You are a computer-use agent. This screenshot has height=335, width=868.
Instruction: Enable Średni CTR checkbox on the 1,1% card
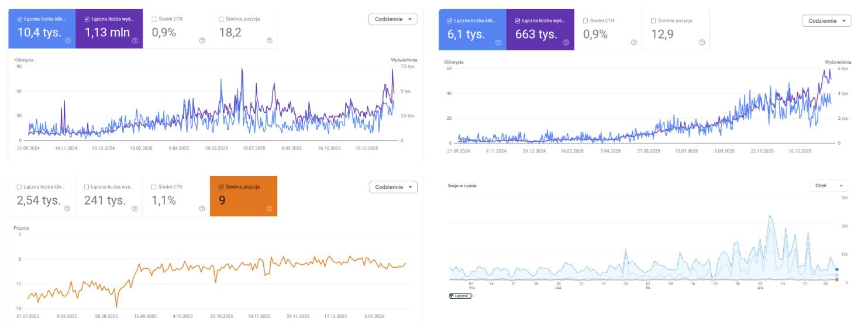tap(154, 187)
